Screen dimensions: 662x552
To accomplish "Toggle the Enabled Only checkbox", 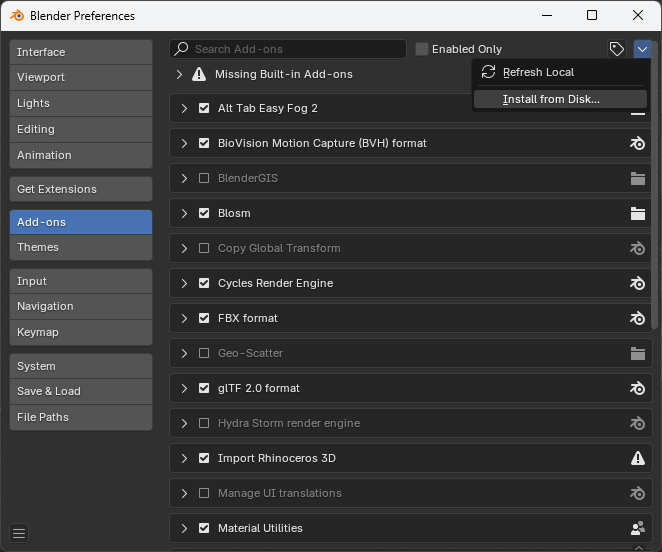I will pyautogui.click(x=422, y=49).
